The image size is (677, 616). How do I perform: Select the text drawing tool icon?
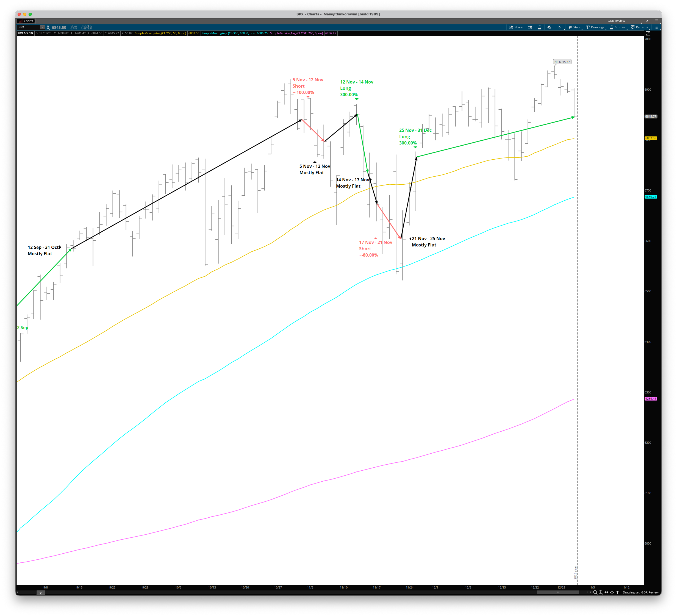tap(617, 592)
